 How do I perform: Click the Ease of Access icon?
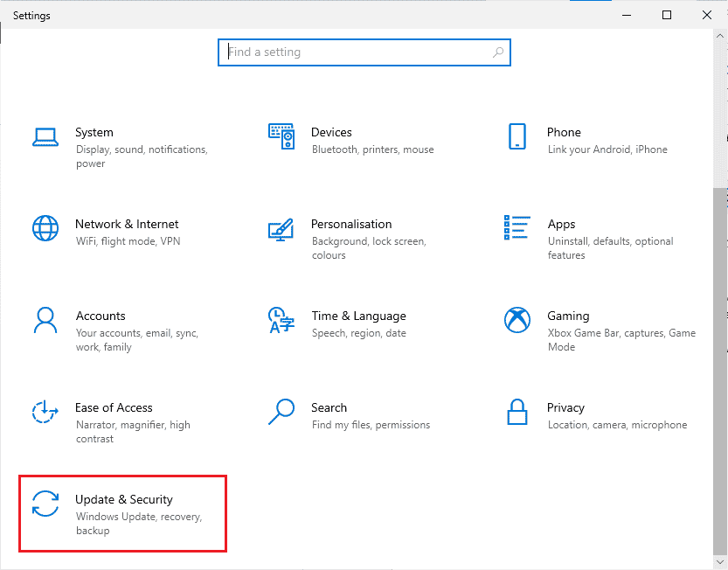pyautogui.click(x=45, y=412)
